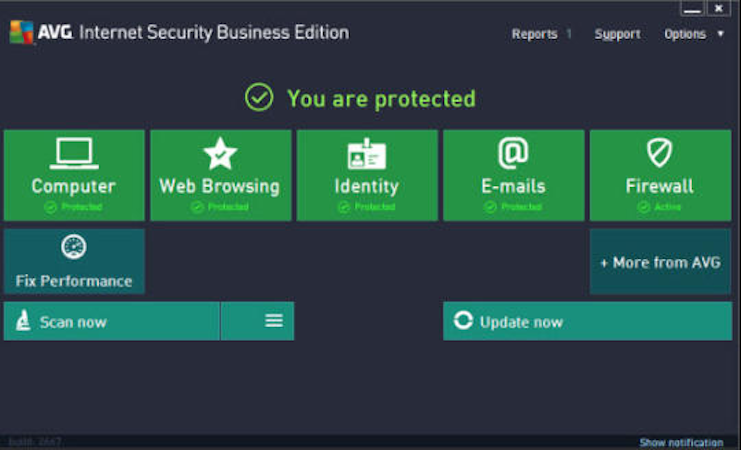The image size is (741, 450).
Task: Click the Internet Security Business Edition title
Action: [214, 33]
